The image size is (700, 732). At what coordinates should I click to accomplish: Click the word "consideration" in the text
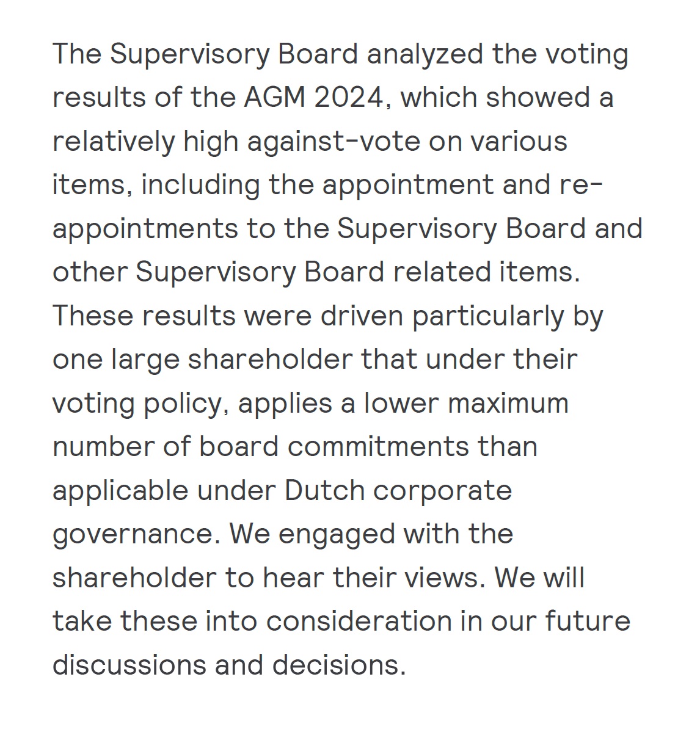pos(360,622)
